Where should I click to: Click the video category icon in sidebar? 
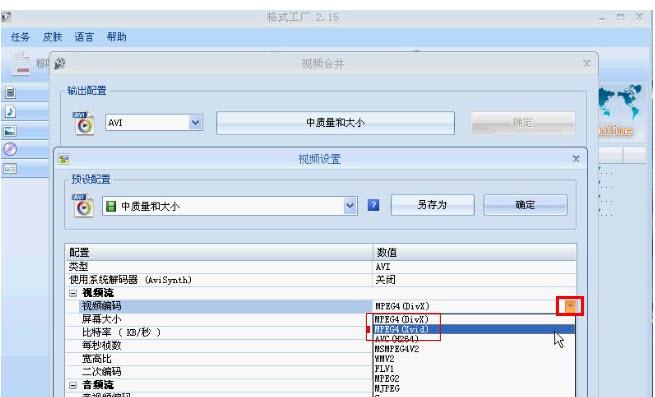[x=10, y=93]
